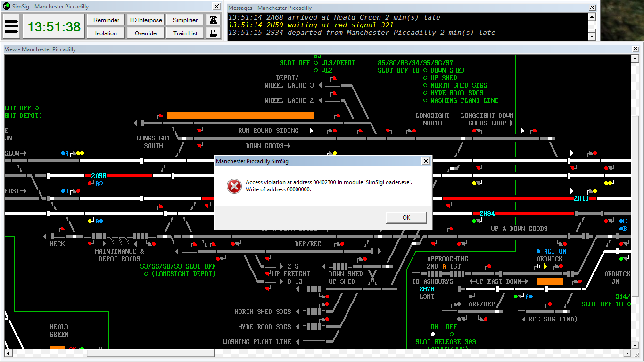Click the ACI-ON indicator at Ardwick
Screen dimensions: 644x362
click(538, 251)
